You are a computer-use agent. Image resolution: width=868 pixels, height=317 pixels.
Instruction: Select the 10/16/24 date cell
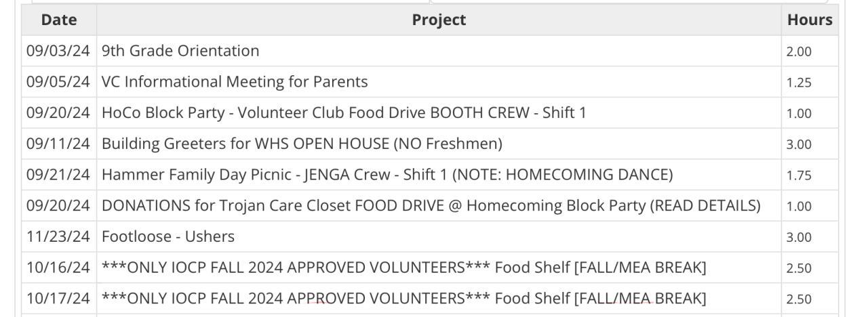click(58, 268)
